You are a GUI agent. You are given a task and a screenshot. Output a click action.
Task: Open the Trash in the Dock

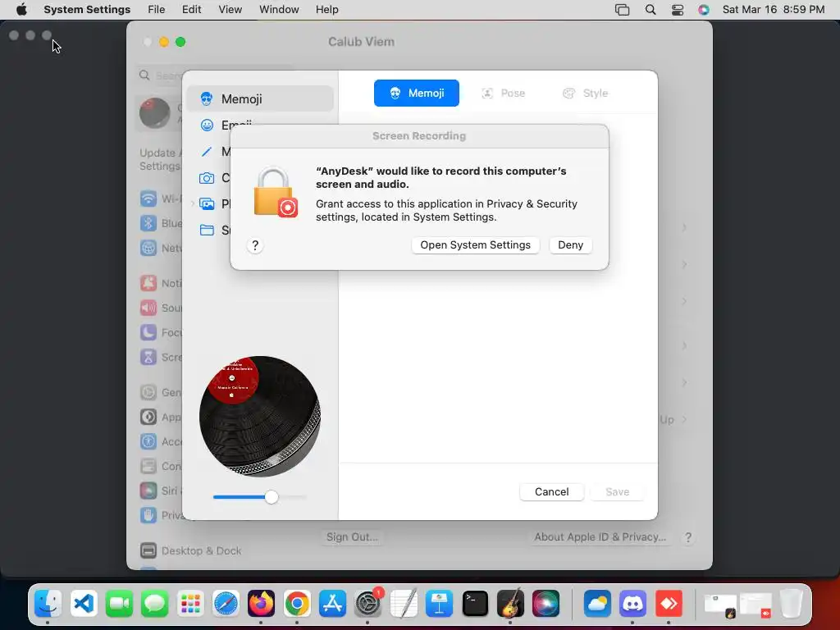(x=791, y=604)
